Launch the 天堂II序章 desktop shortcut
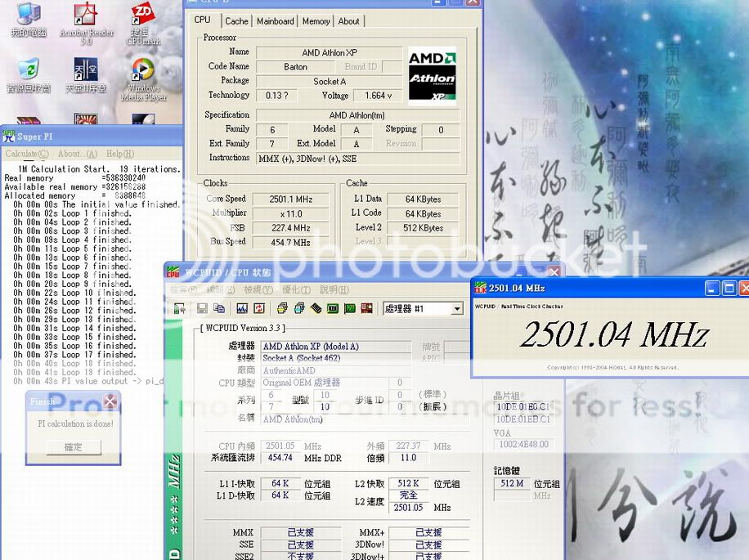Screen dimensions: 749x560 coord(86,75)
